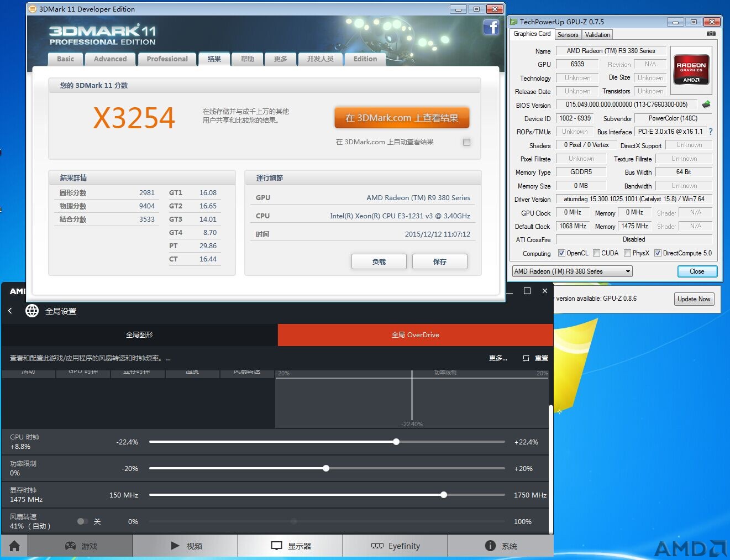Click the X3254 score text
Screen dimensions: 730x560
[134, 118]
